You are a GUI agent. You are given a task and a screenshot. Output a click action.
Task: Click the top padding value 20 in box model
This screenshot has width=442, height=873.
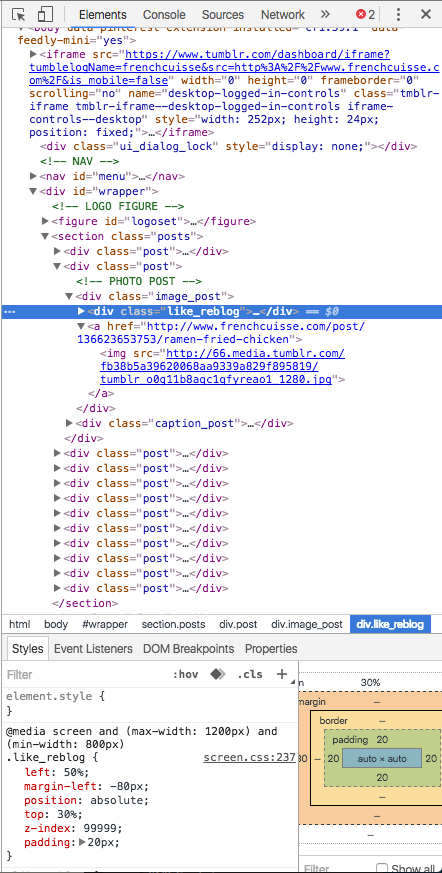click(382, 739)
